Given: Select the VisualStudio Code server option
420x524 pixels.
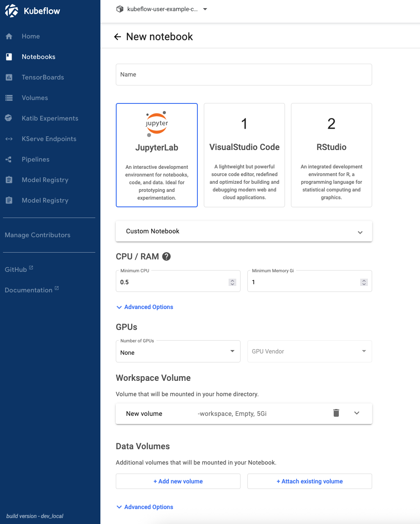Looking at the screenshot, I should tap(244, 155).
